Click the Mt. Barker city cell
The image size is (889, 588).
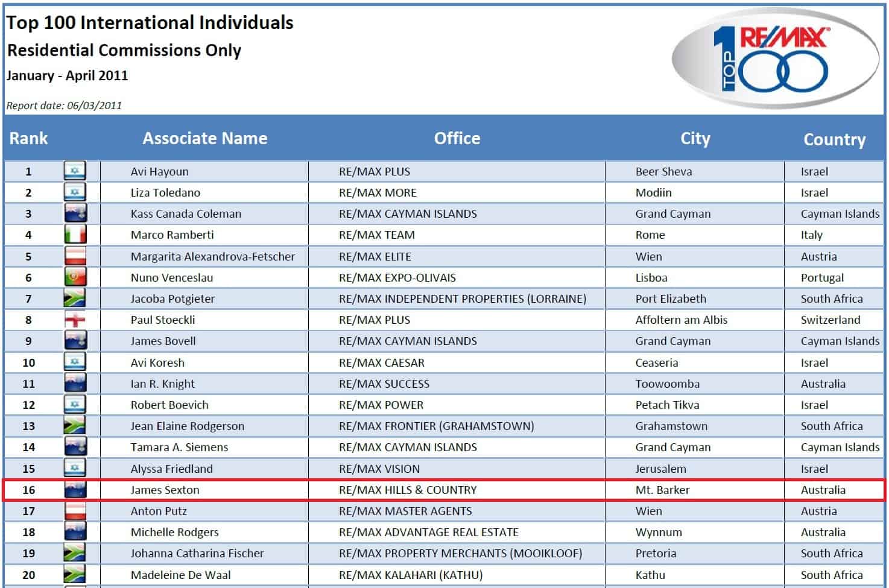click(662, 490)
